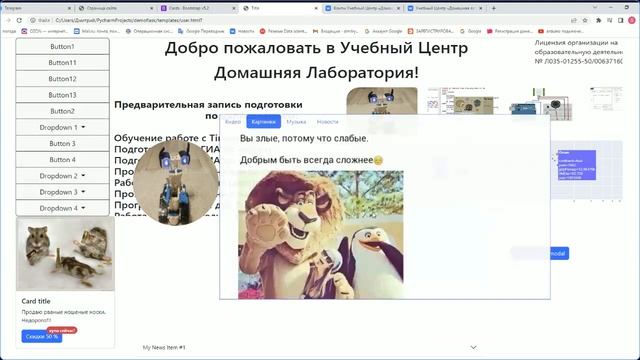
Task: Click the robot thumbnail in top gallery
Action: (x=382, y=101)
